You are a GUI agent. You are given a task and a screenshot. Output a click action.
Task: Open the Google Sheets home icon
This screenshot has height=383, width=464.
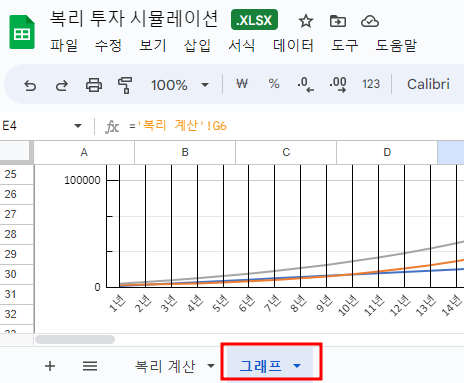[22, 32]
